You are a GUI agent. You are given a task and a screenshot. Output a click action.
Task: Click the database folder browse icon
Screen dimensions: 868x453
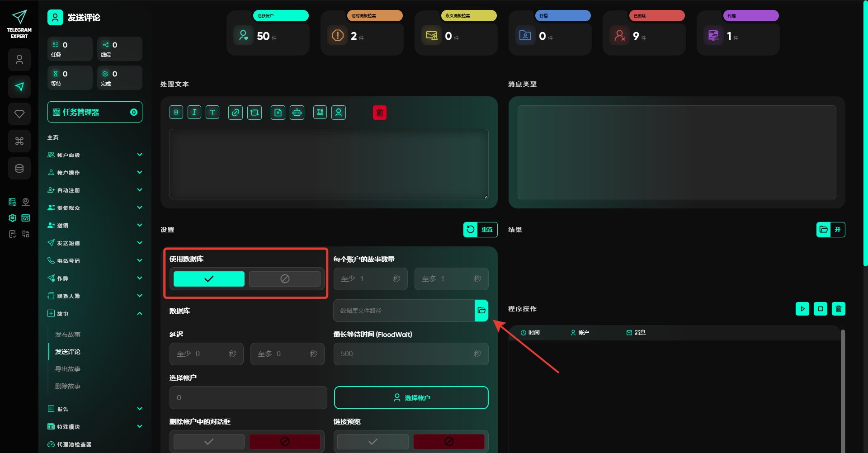(x=481, y=311)
